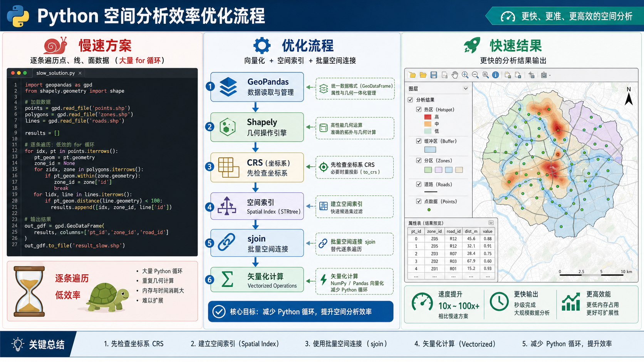This screenshot has width=644, height=362.
Task: Click the Z03 cell in the attribute table
Action: point(434,254)
